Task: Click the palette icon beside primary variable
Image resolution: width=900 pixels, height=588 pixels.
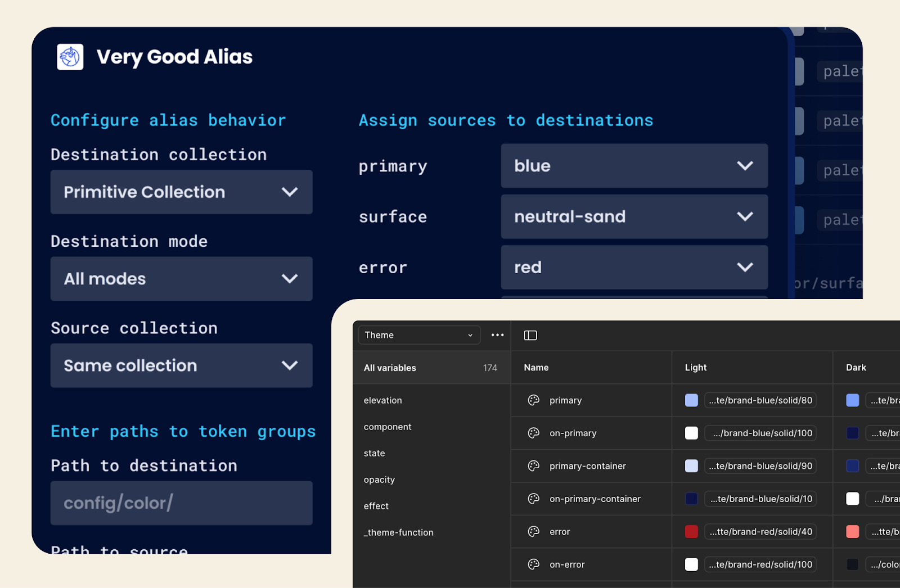Action: click(x=534, y=400)
